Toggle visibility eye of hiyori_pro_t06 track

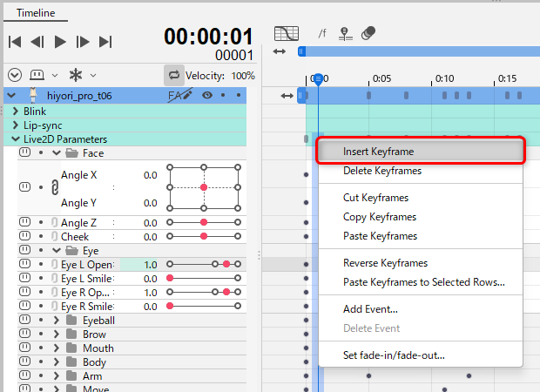207,95
